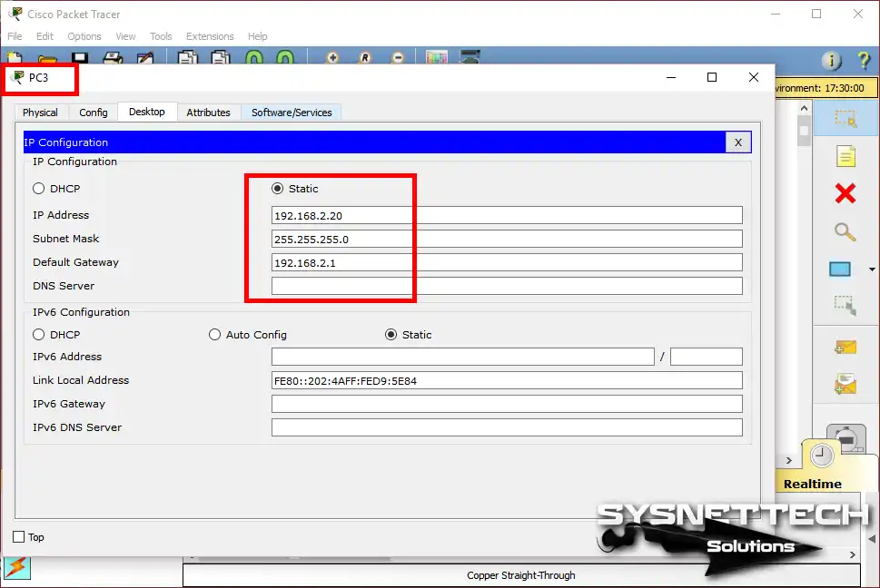Enable the Top checkbox
This screenshot has height=588, width=880.
[x=18, y=537]
